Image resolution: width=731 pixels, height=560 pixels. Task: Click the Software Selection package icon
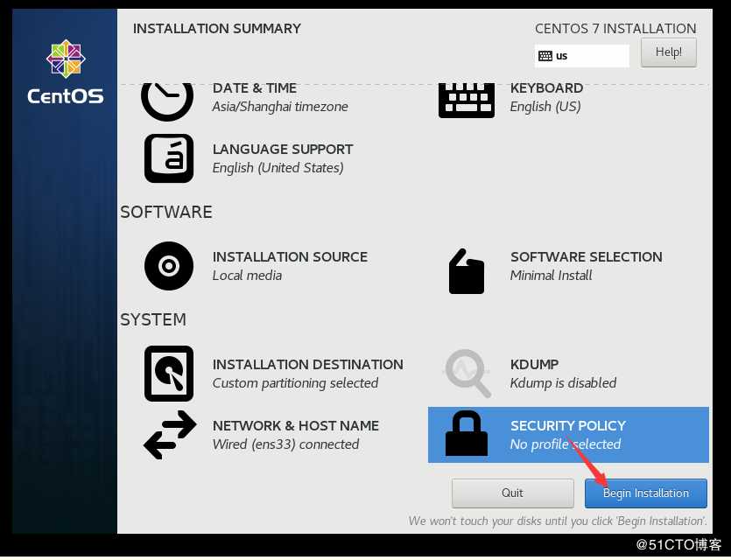[467, 271]
